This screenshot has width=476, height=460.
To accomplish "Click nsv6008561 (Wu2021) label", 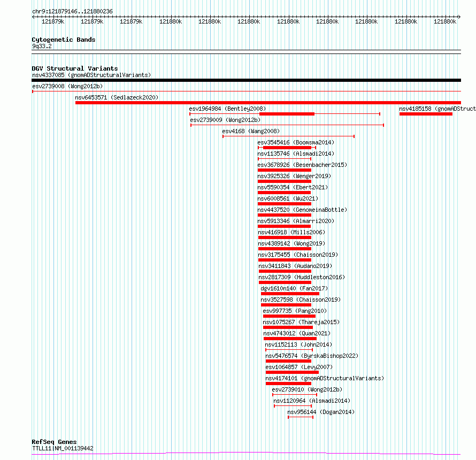I will [288, 198].
